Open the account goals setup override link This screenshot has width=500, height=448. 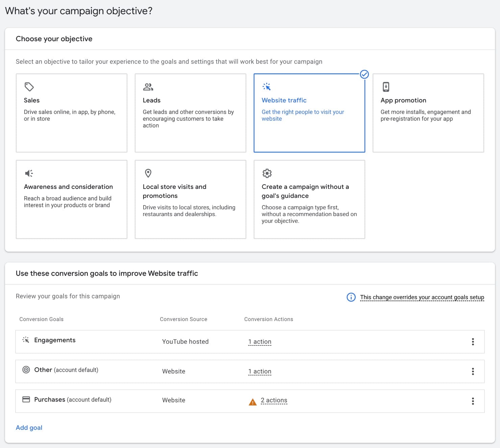422,297
